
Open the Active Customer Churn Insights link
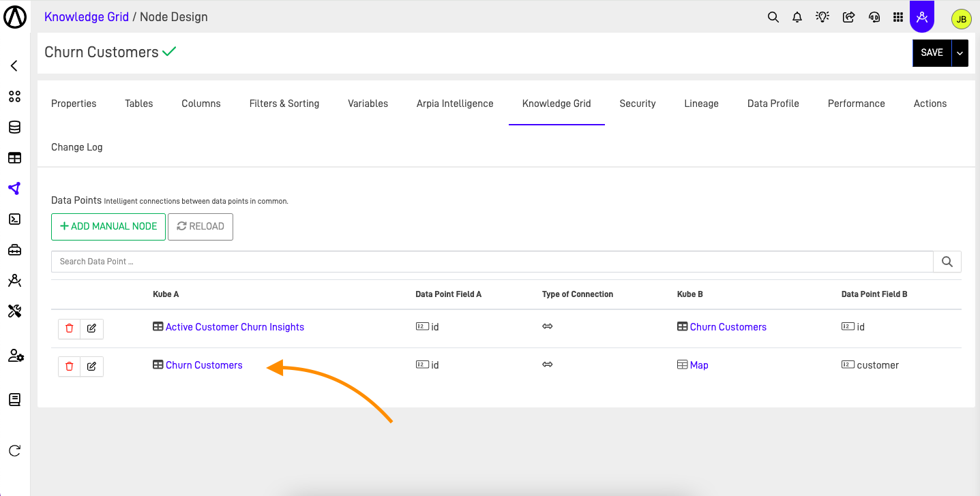(235, 327)
